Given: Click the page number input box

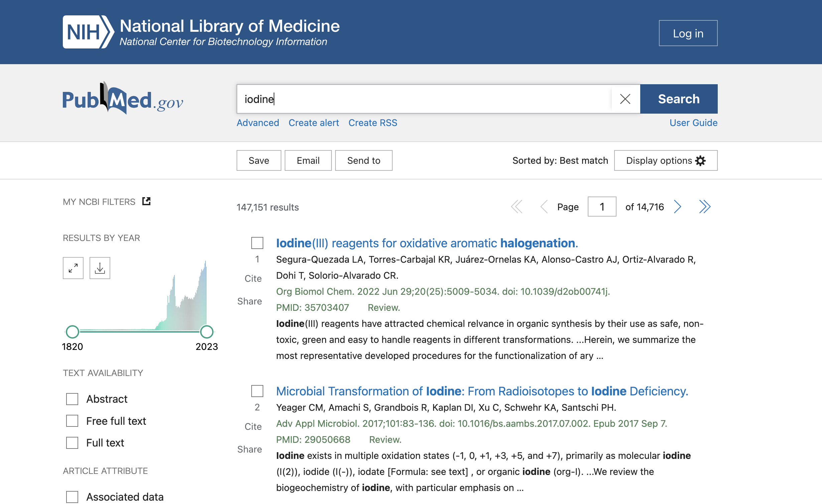Looking at the screenshot, I should point(602,207).
